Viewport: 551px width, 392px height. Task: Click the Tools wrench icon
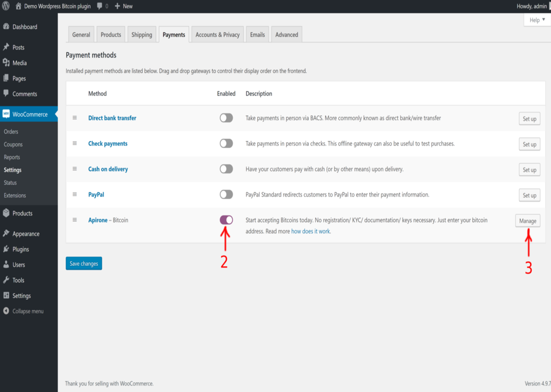(x=6, y=280)
